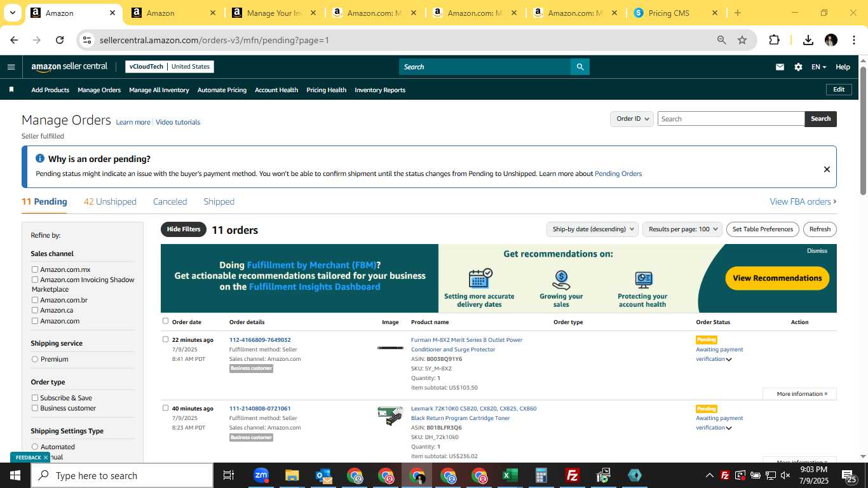Check Subscribe & Save order type
This screenshot has width=868, height=488.
click(x=35, y=398)
